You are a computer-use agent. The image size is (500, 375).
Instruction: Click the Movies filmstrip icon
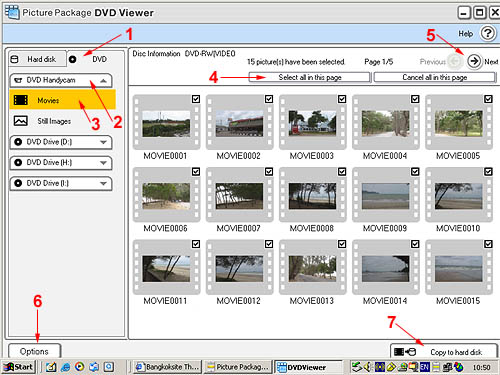point(21,100)
